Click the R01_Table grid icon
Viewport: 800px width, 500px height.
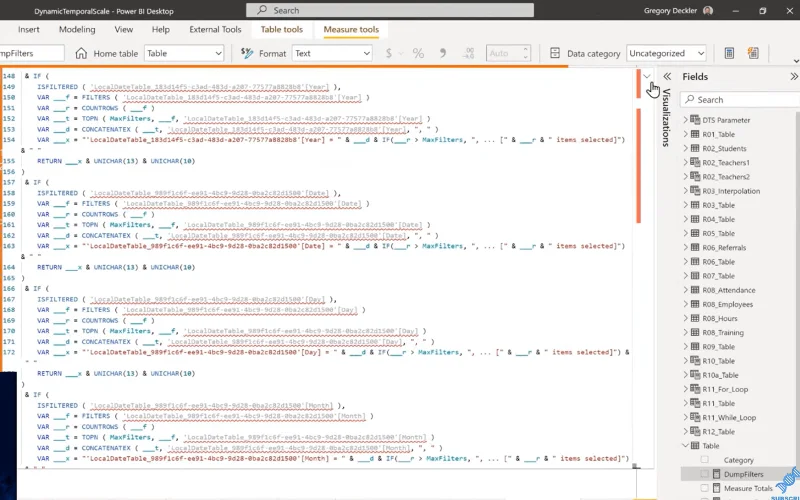pos(695,134)
